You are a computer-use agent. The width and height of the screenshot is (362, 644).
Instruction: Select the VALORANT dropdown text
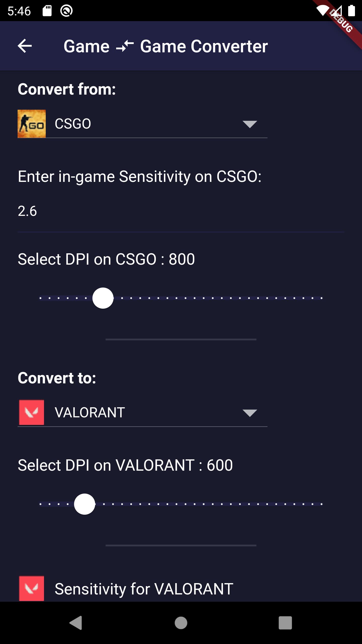90,413
